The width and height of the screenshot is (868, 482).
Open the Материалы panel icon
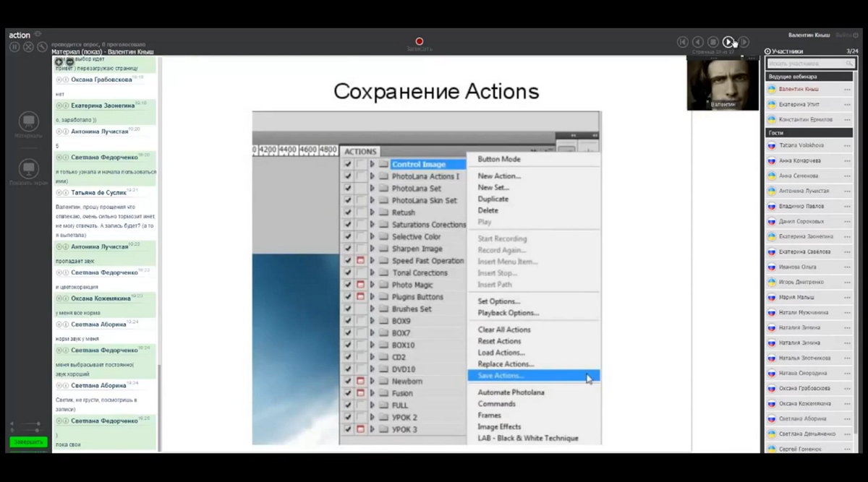28,121
